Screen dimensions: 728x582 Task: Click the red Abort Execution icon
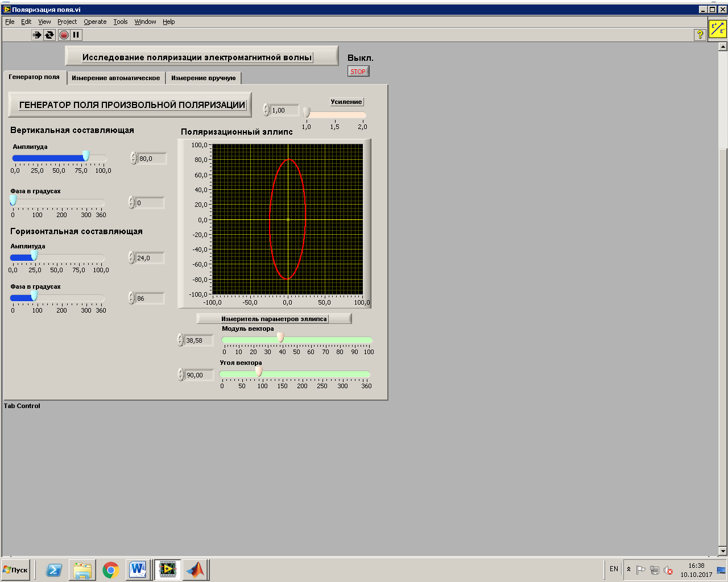click(64, 35)
